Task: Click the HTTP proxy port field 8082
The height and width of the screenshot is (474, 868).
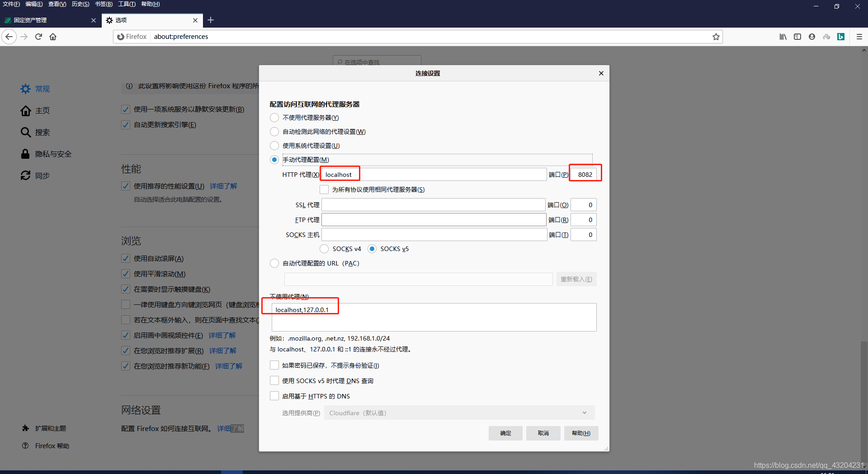Action: click(584, 175)
